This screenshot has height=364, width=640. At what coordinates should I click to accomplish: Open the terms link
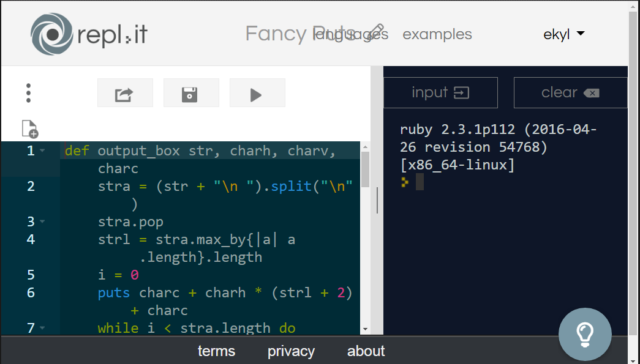[216, 351]
